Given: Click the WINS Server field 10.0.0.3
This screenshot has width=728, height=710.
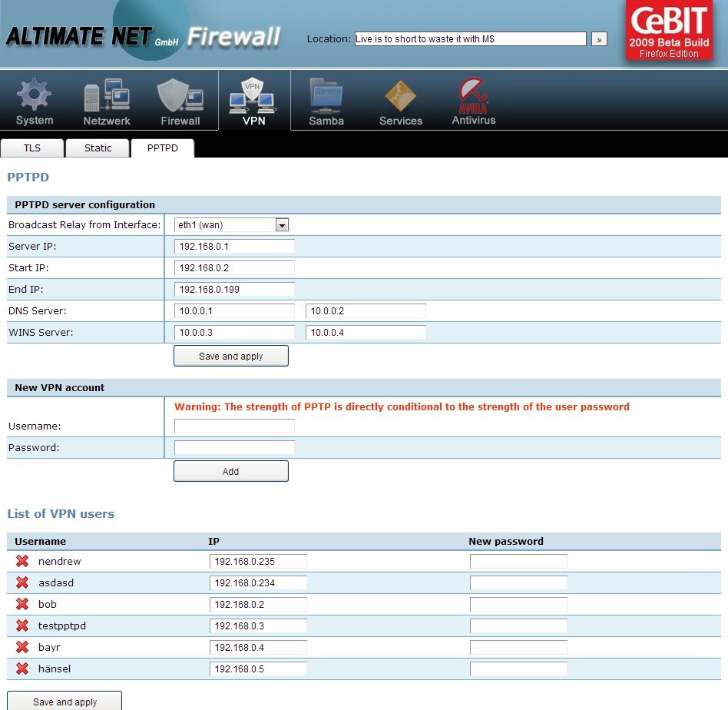Looking at the screenshot, I should (x=234, y=332).
